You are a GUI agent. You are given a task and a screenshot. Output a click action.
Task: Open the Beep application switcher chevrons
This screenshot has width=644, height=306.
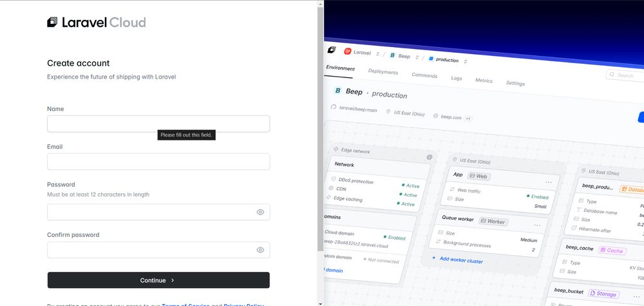[417, 57]
